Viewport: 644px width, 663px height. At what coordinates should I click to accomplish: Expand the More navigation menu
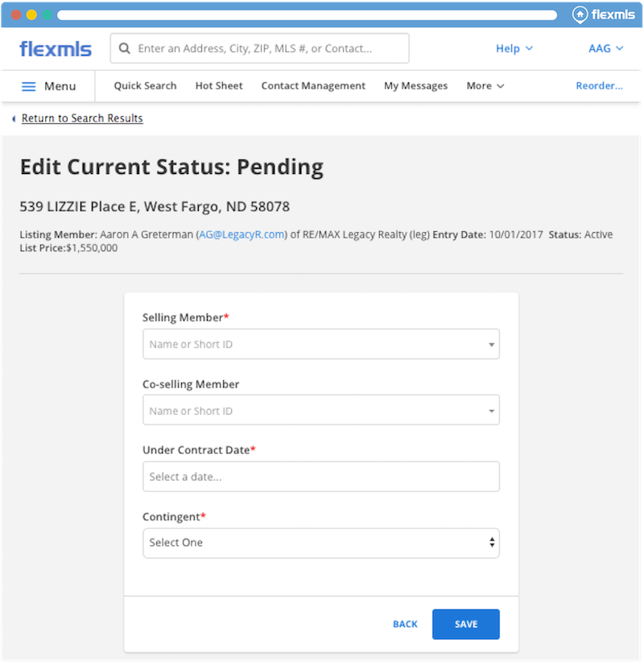point(485,86)
